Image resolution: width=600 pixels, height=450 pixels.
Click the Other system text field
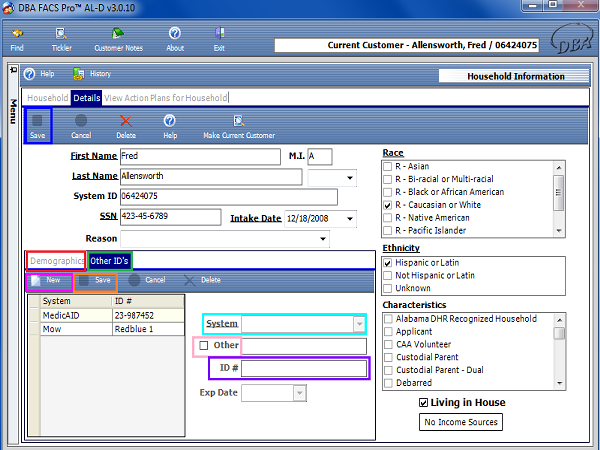(304, 346)
